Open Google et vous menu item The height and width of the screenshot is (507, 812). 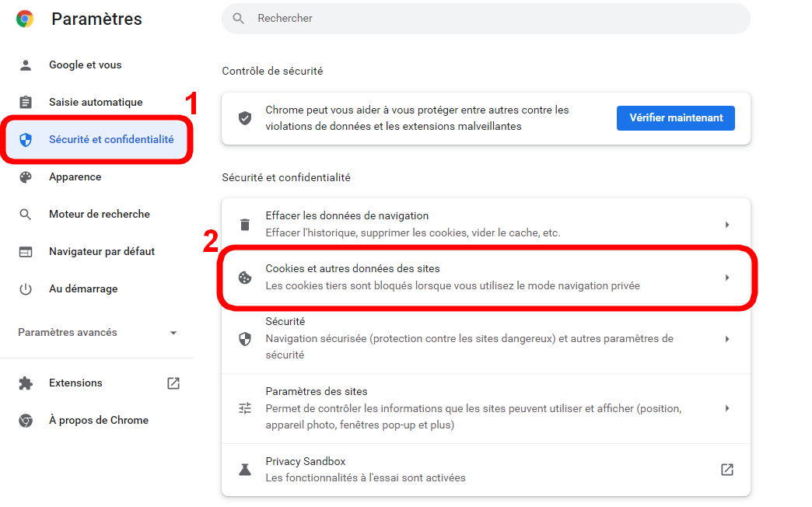pos(85,65)
